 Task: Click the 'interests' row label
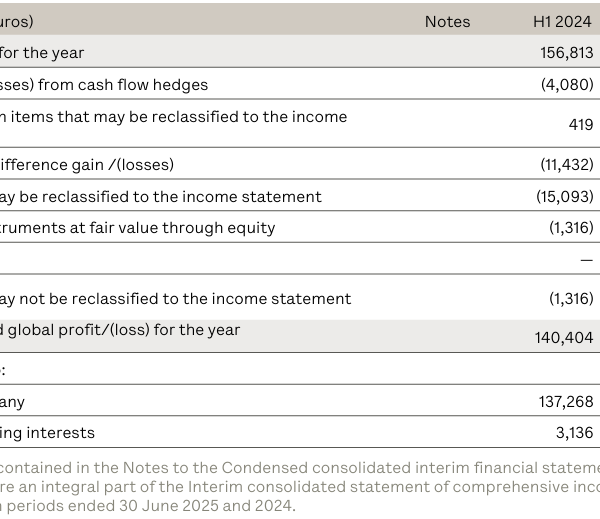click(48, 433)
